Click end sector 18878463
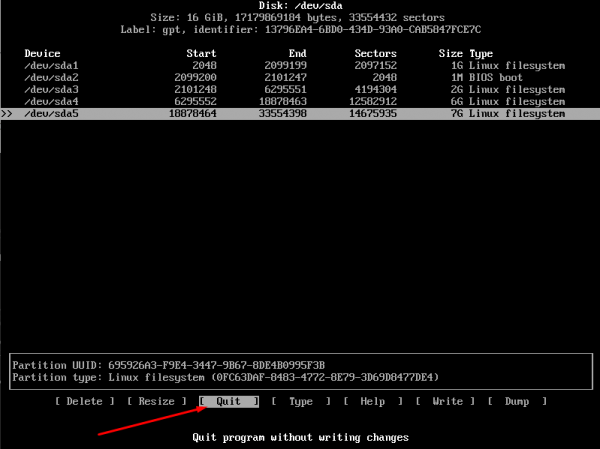 [282, 101]
